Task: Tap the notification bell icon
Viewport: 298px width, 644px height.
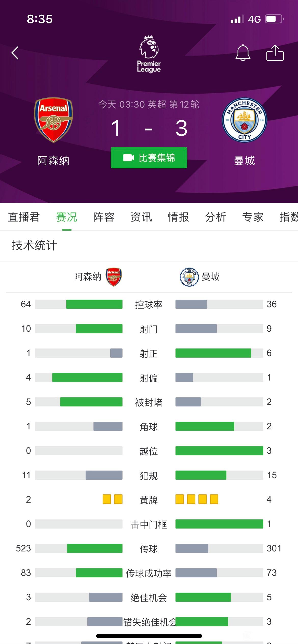Action: (243, 53)
